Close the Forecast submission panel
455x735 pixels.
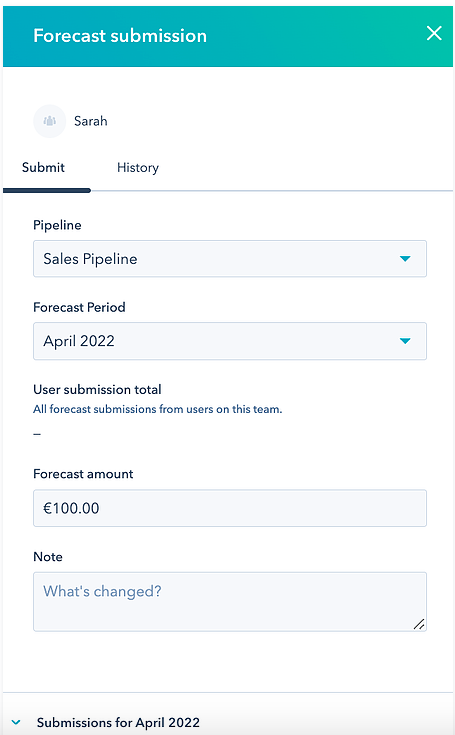tap(434, 33)
